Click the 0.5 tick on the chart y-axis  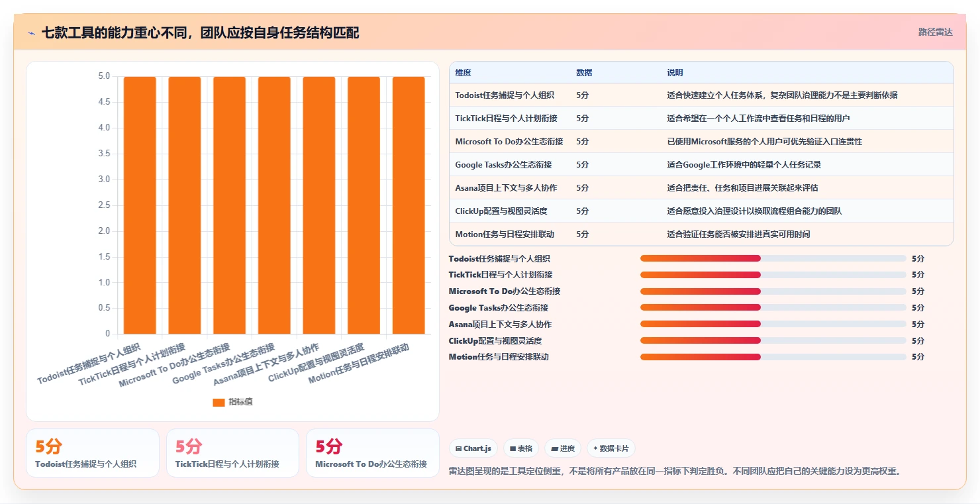[x=104, y=308]
